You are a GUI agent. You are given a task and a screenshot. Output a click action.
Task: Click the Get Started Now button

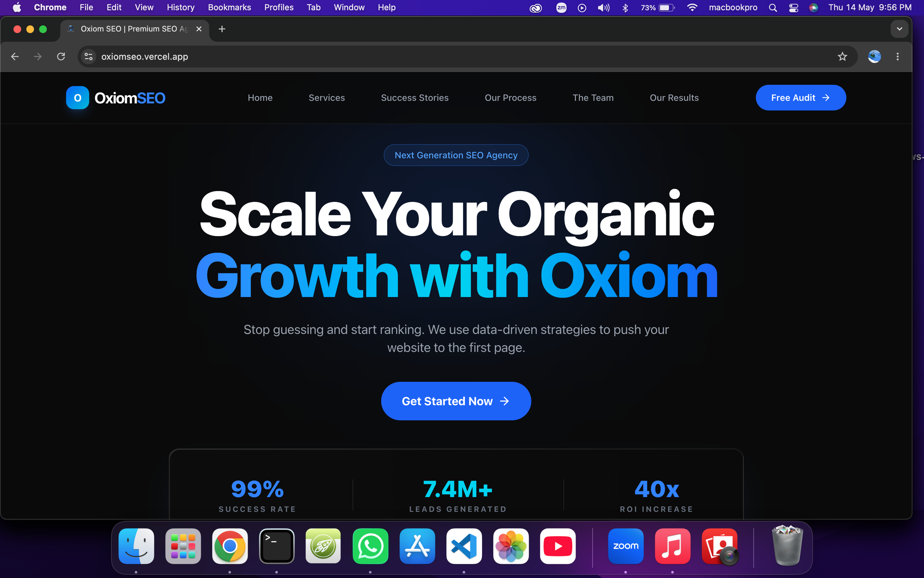tap(456, 401)
